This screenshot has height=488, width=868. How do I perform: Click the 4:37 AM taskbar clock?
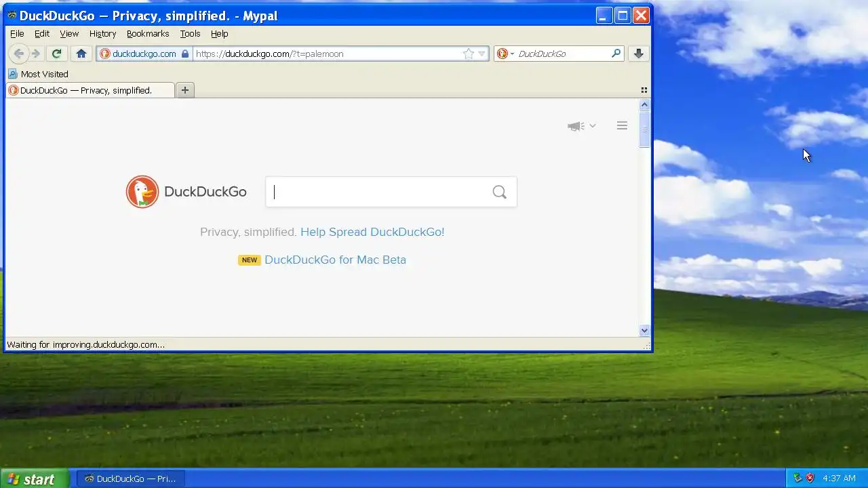tap(839, 479)
